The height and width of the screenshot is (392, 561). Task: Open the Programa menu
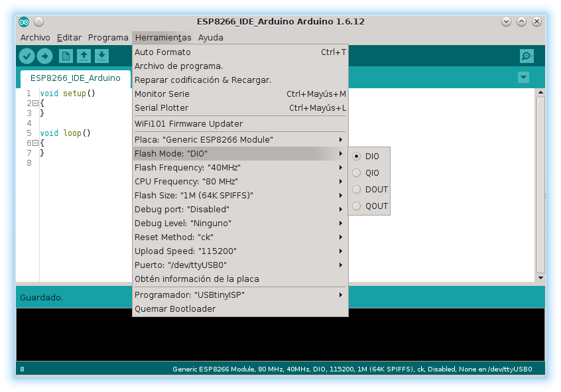click(x=108, y=38)
